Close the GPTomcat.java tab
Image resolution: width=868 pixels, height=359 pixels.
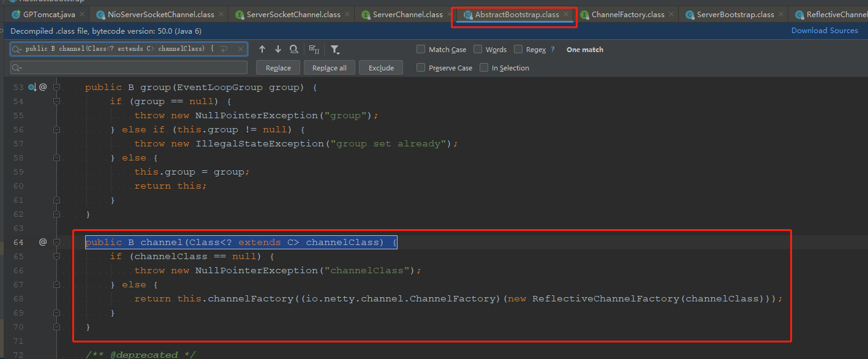81,14
